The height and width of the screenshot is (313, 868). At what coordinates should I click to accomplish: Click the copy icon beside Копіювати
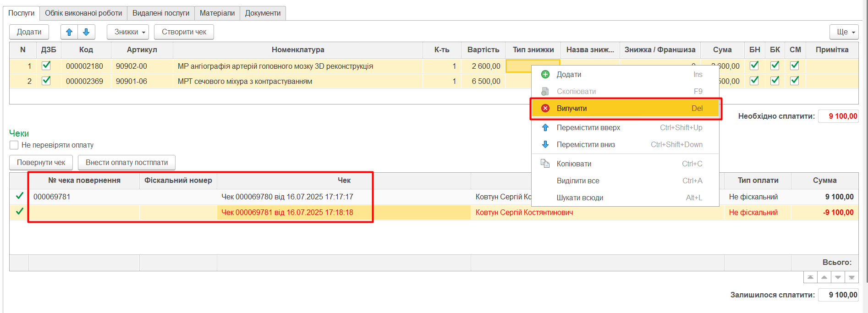click(x=545, y=164)
